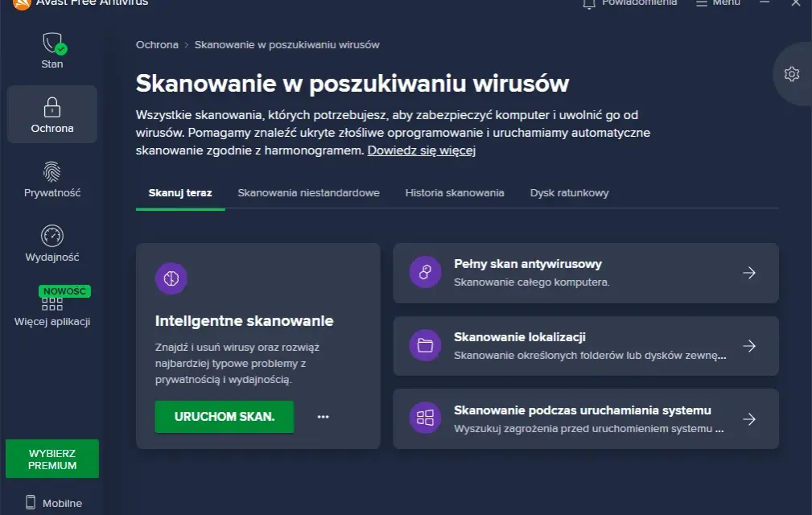
Task: Open the Wydajność speedometer icon
Action: (x=52, y=236)
